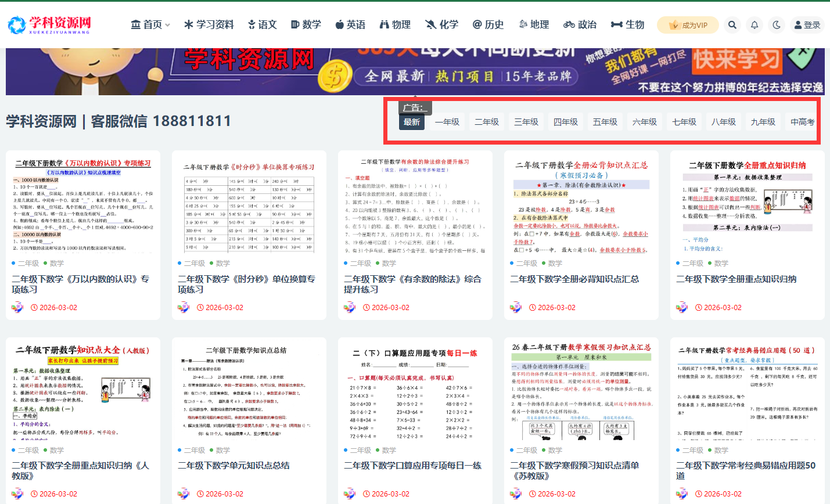Open the 政治 bicycle icon section
Screen dimensions: 830x504
pos(580,24)
